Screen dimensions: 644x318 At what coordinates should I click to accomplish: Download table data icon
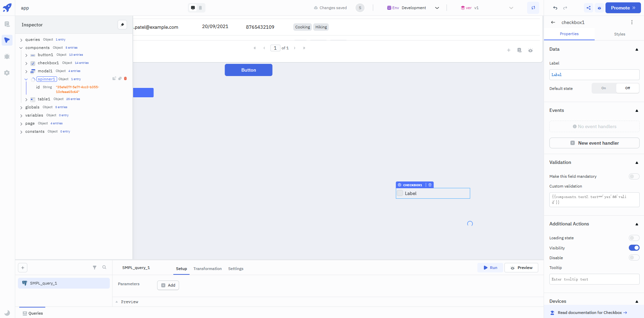click(519, 50)
